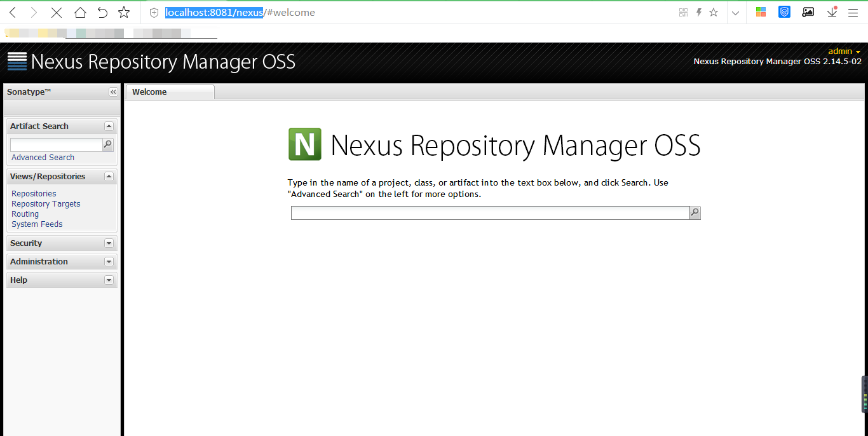The height and width of the screenshot is (436, 868).
Task: Open the Routing link
Action: coord(25,214)
